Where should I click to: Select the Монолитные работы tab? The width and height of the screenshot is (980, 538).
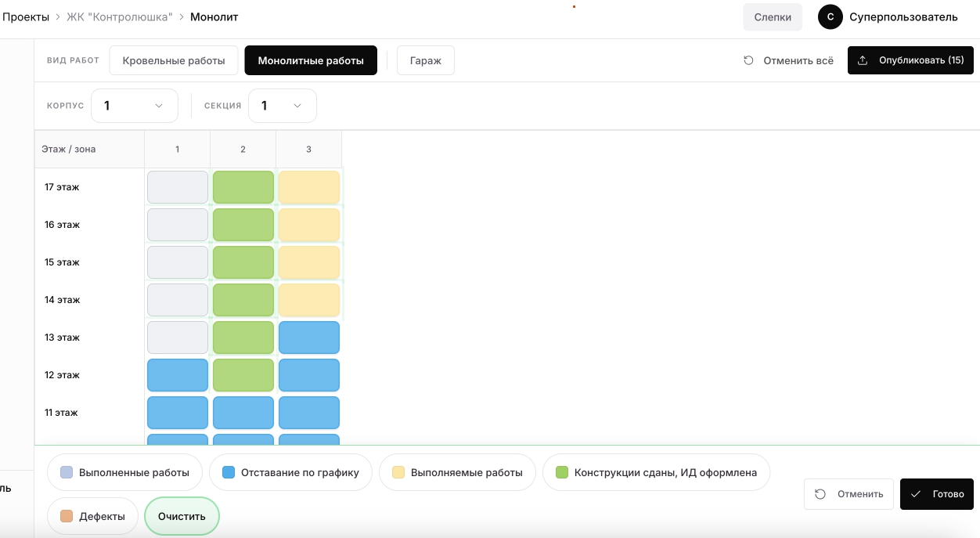(311, 60)
